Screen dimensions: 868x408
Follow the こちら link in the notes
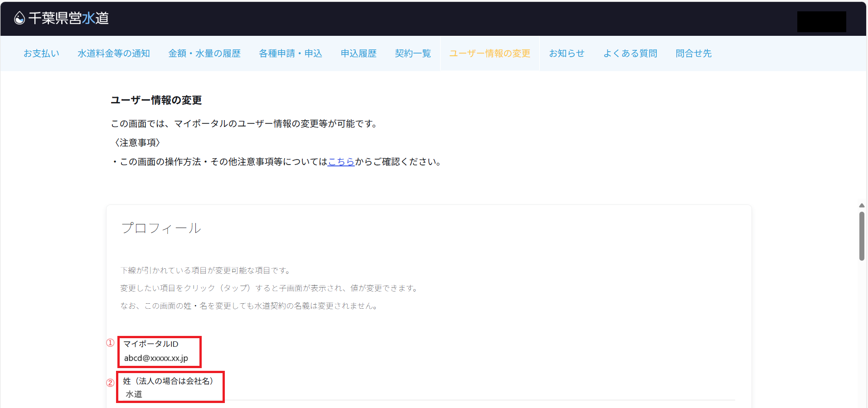(x=341, y=162)
